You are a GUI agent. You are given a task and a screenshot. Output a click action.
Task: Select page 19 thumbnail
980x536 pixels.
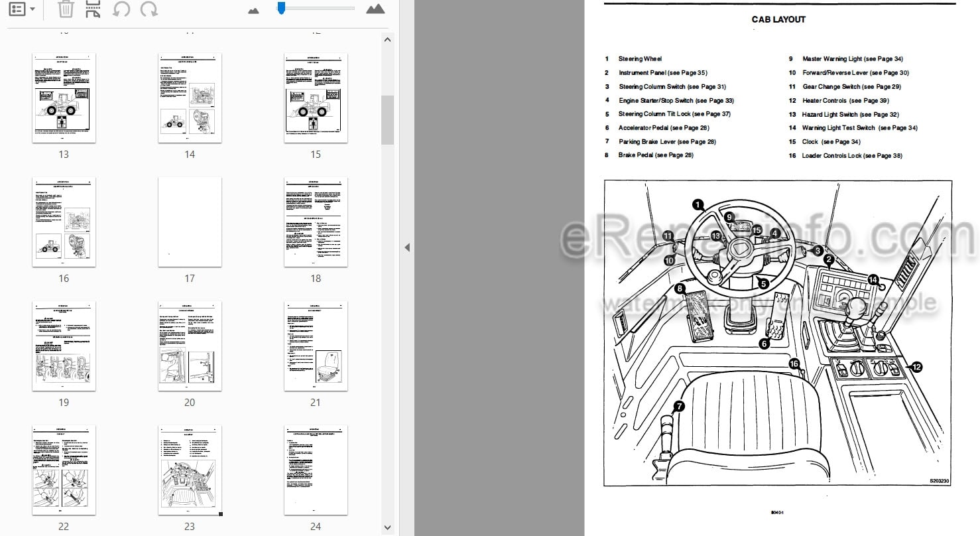[64, 346]
